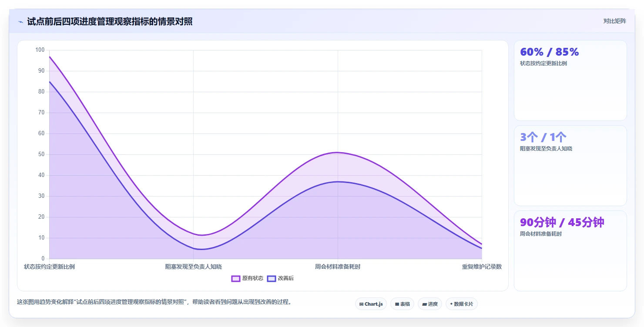Screen dimensions: 644x327
Task: Click the 重复维护记录数 axis label
Action: point(482,267)
